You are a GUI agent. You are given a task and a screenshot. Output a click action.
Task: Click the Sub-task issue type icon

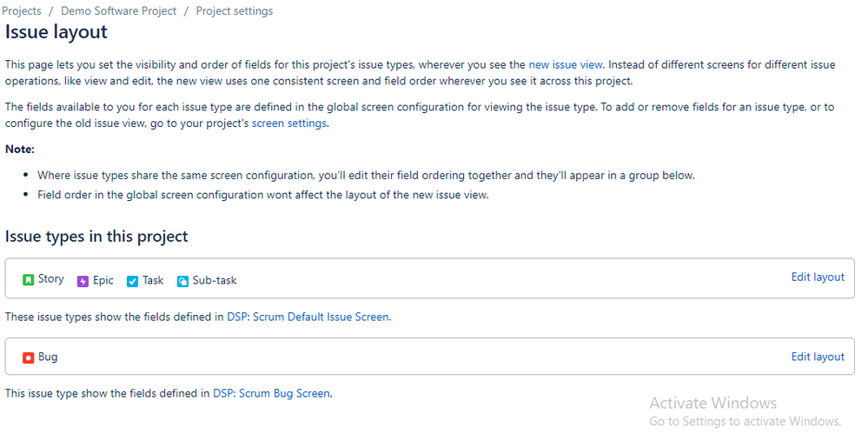(x=183, y=281)
